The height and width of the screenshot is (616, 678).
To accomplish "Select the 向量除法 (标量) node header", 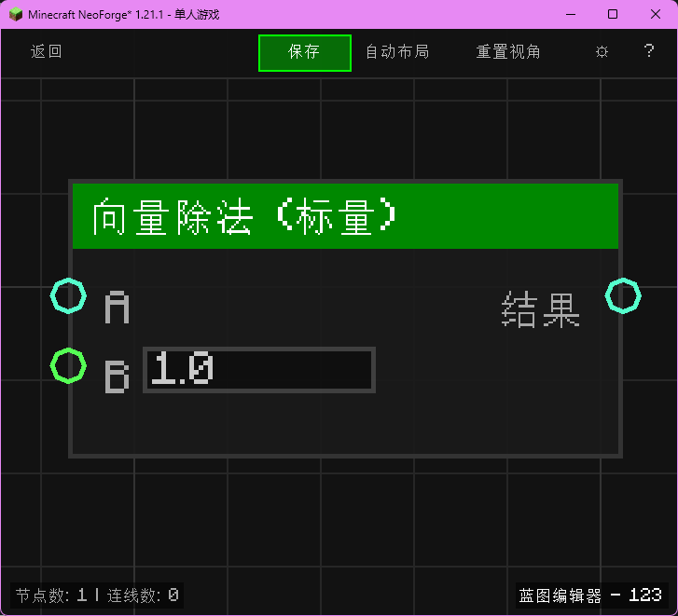I will point(345,216).
